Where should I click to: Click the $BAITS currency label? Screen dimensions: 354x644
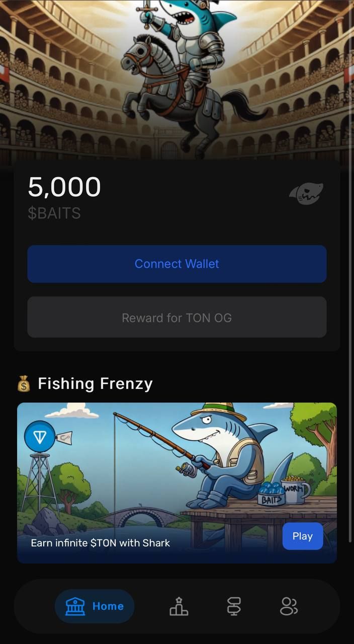point(54,213)
